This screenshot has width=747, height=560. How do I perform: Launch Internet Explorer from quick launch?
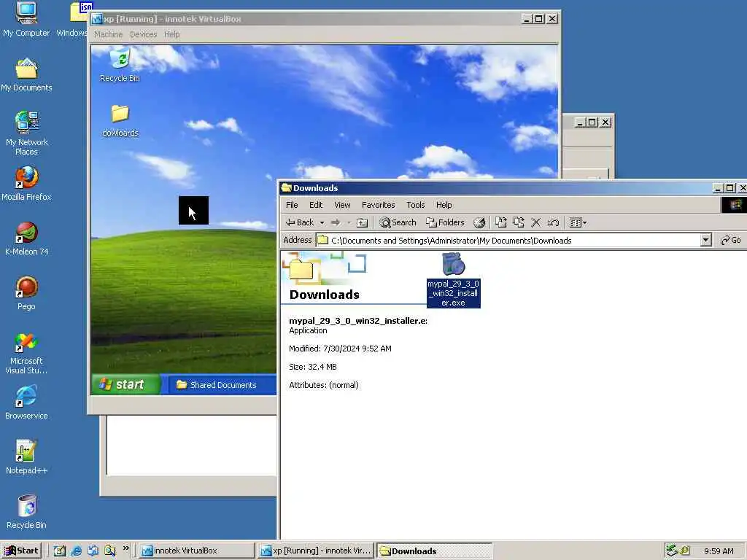click(x=76, y=551)
